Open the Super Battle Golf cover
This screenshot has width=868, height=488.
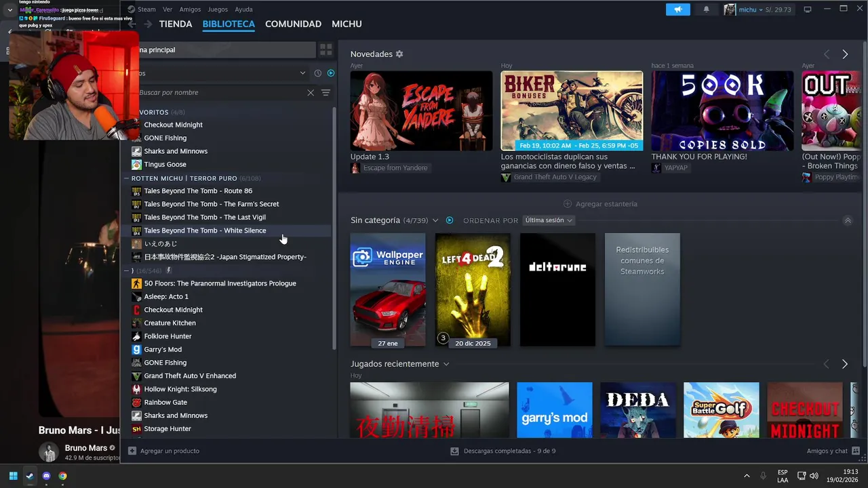[x=722, y=410]
